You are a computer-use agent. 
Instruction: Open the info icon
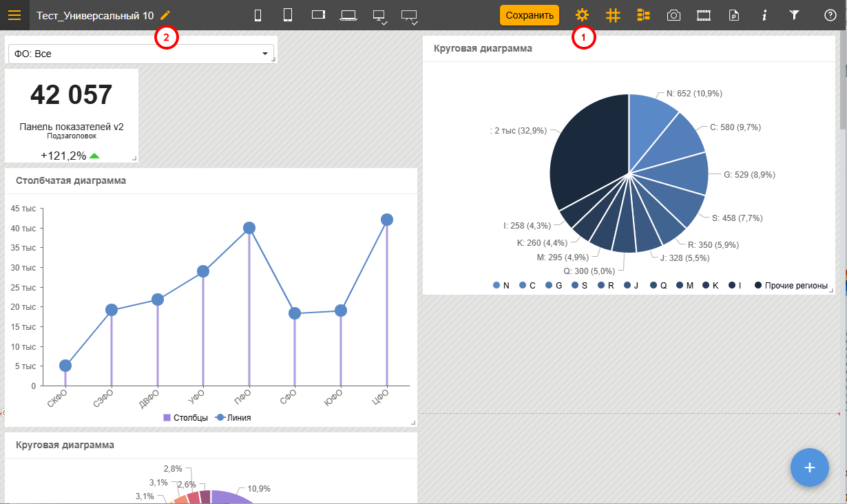(764, 15)
